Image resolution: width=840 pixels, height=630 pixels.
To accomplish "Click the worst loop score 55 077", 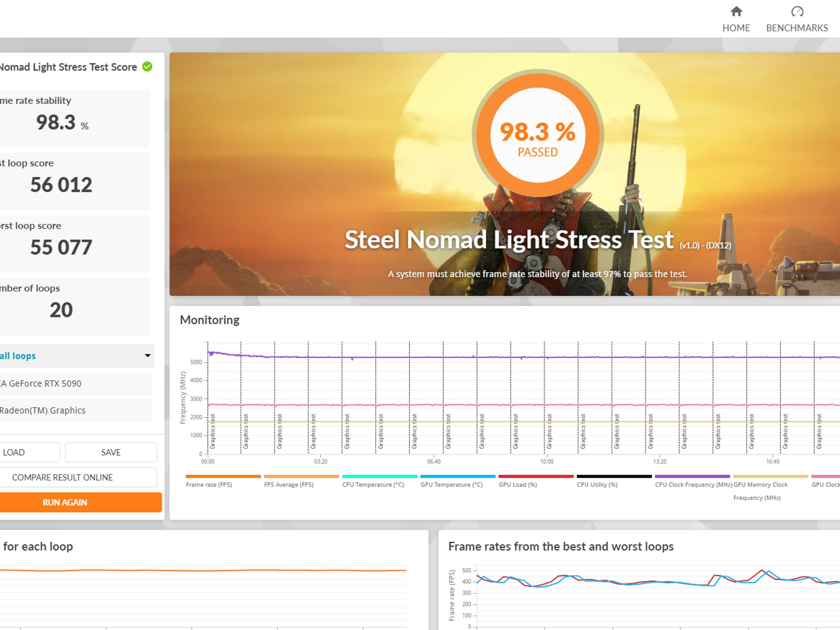I will pyautogui.click(x=61, y=247).
